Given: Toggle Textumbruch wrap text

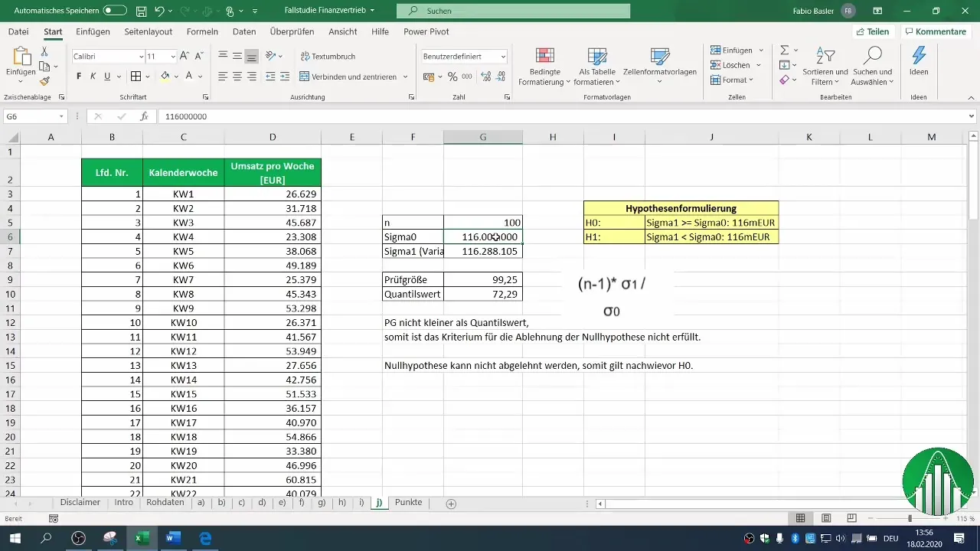Looking at the screenshot, I should click(328, 57).
